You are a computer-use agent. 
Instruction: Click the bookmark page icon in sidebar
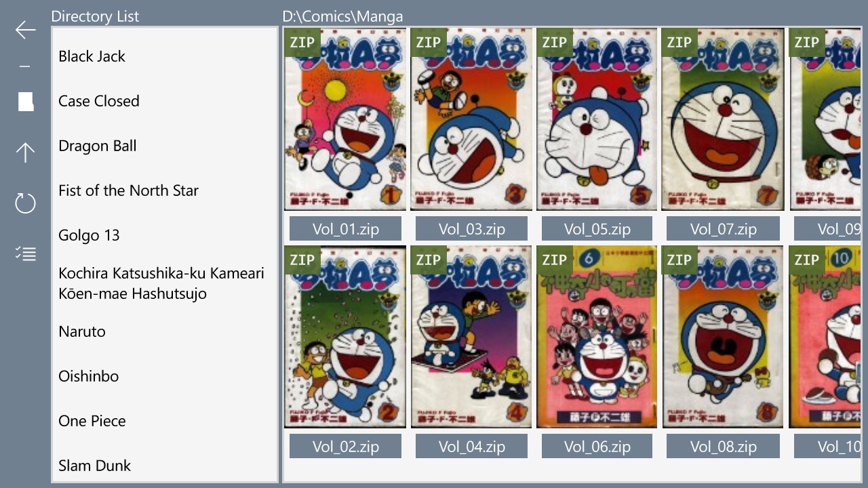[x=26, y=102]
